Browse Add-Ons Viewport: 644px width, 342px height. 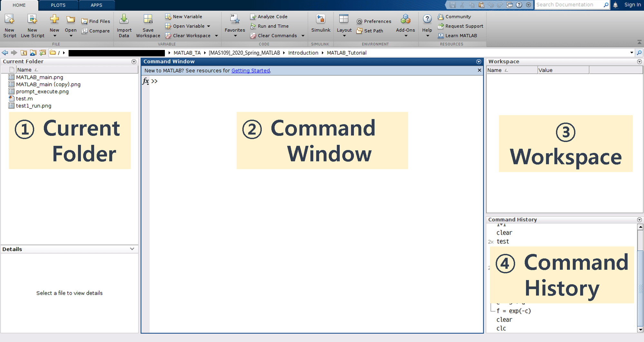tap(405, 26)
